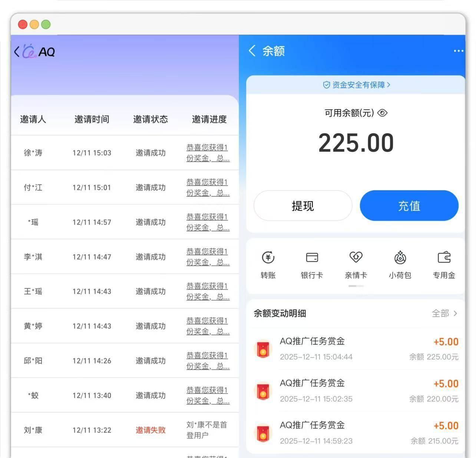Select the 邀请状态 column header

[x=151, y=119]
